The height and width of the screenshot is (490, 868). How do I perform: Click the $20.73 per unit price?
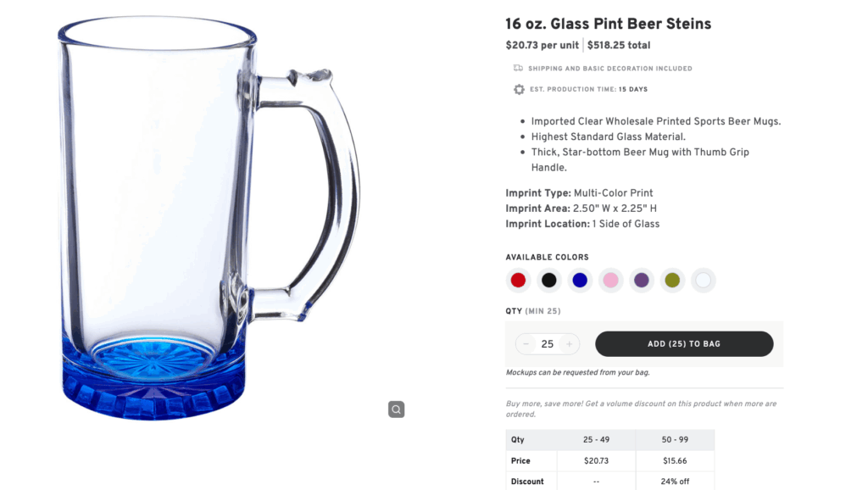pos(542,45)
